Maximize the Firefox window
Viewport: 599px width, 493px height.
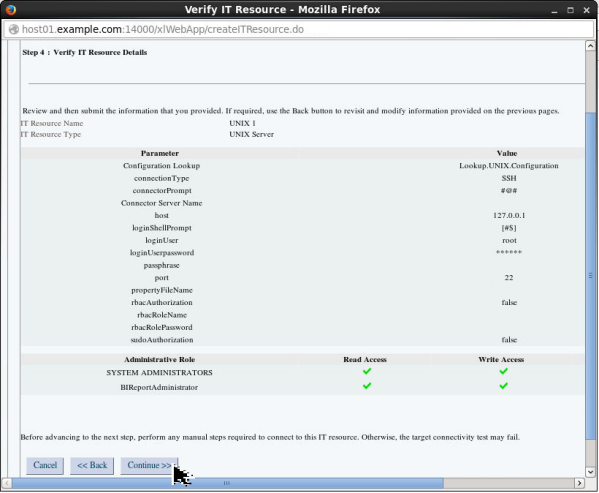pos(570,10)
